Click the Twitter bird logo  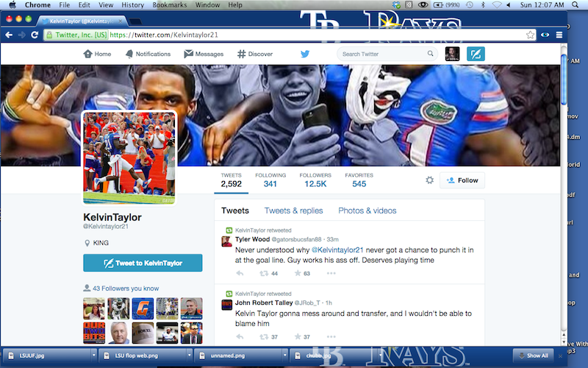coord(305,54)
